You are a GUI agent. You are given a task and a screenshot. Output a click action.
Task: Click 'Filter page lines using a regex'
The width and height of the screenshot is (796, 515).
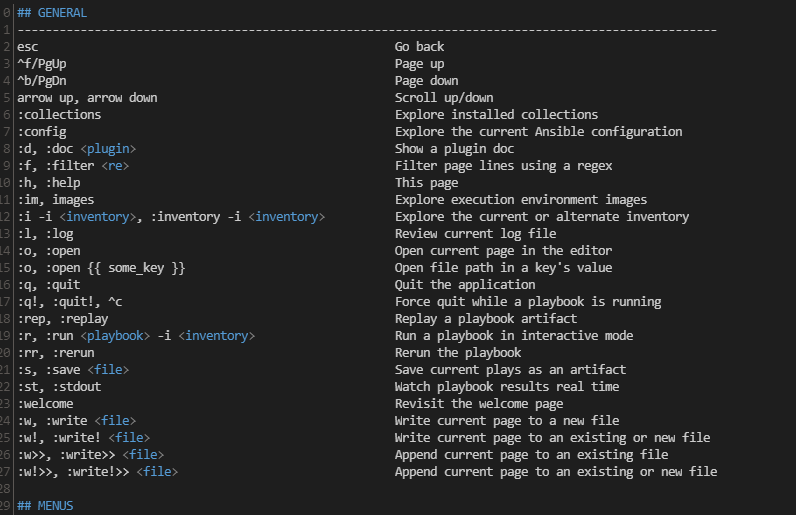click(x=504, y=166)
